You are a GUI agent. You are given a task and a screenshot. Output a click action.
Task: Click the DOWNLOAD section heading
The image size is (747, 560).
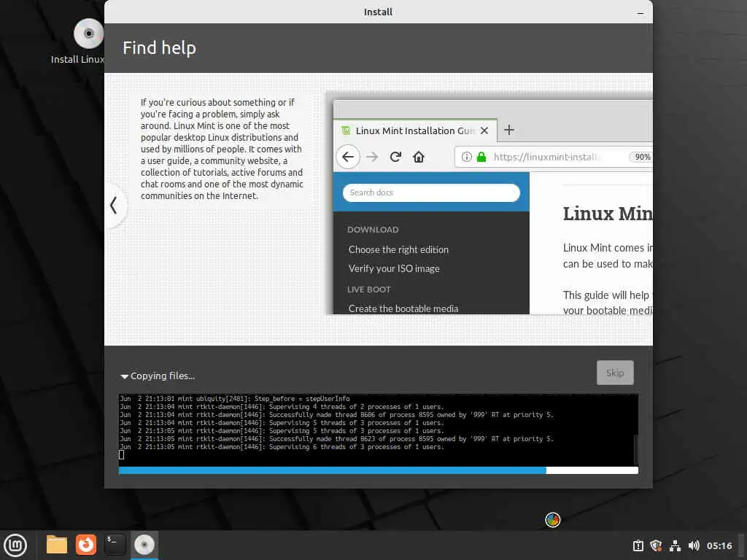[x=373, y=230]
